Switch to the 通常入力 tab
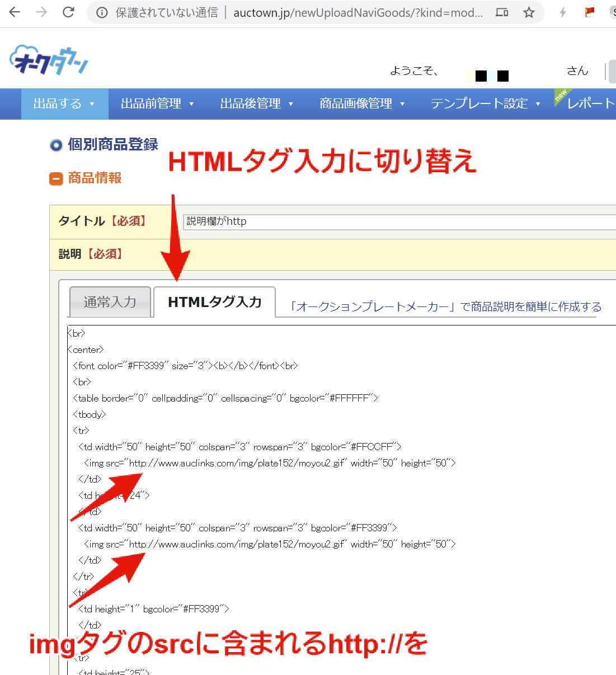The height and width of the screenshot is (675, 616). [x=110, y=302]
